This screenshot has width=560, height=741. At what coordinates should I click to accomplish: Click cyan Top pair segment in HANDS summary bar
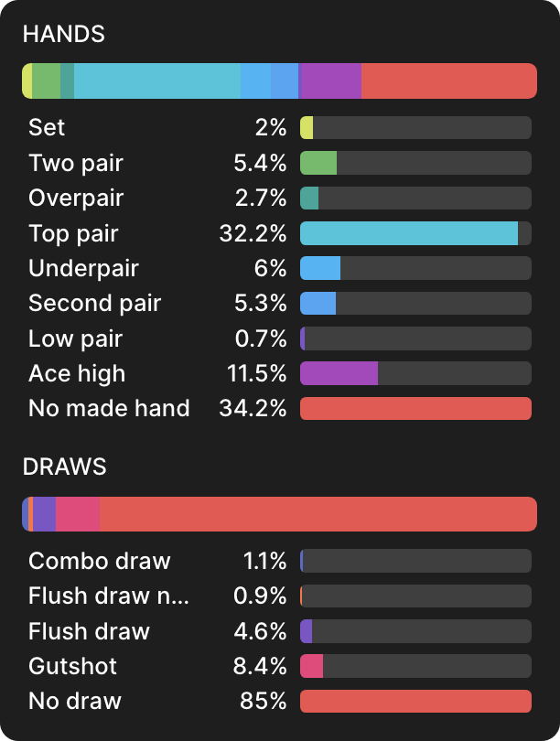coord(156,81)
